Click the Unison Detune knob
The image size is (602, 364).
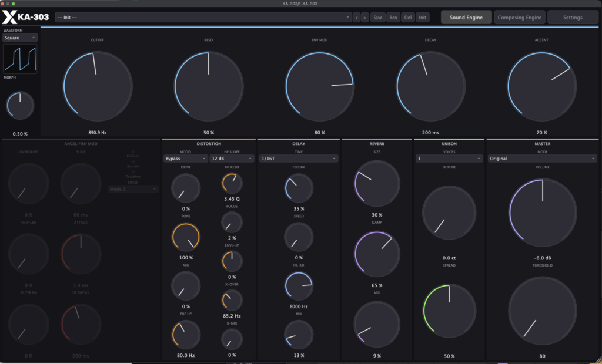tap(449, 213)
